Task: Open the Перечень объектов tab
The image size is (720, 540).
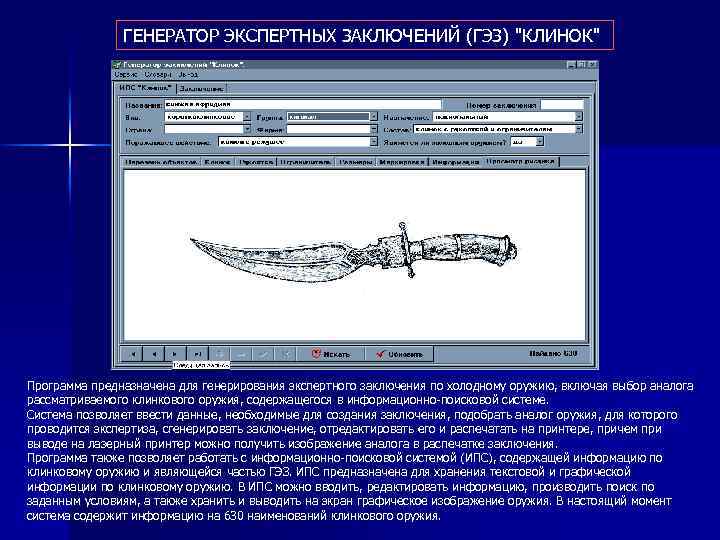Action: (x=162, y=162)
